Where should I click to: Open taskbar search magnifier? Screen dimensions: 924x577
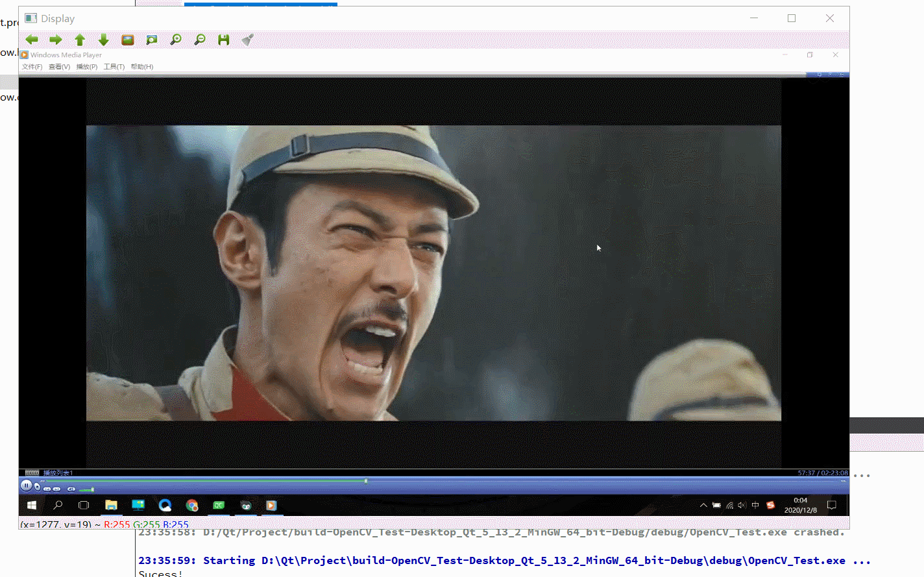click(x=58, y=505)
